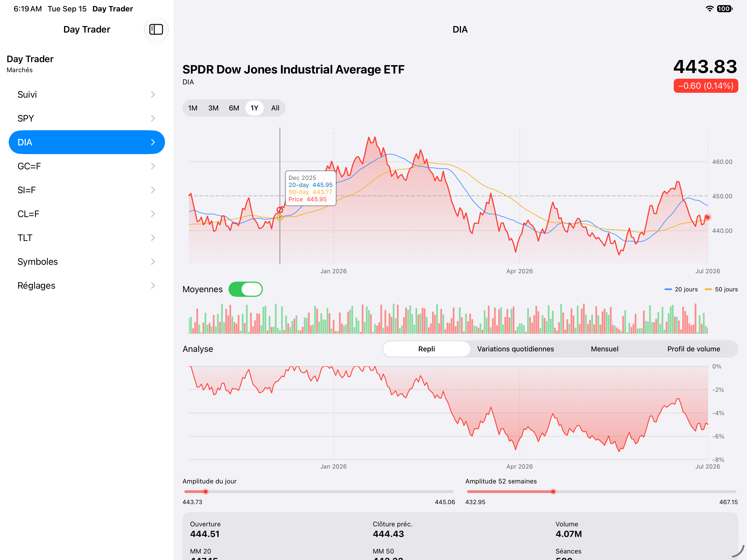Screen dimensions: 747x560
Task: Click the day high value 445.06
Action: (445, 502)
